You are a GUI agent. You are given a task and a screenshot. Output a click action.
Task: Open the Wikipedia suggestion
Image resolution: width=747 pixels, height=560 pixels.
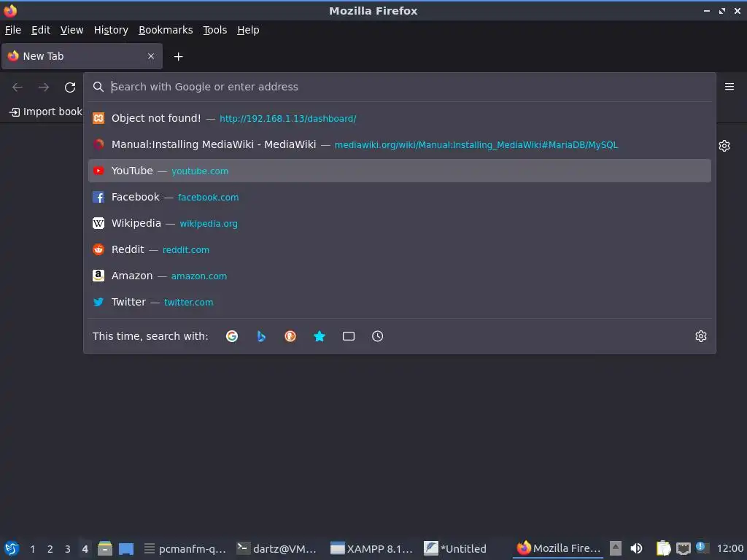click(399, 223)
